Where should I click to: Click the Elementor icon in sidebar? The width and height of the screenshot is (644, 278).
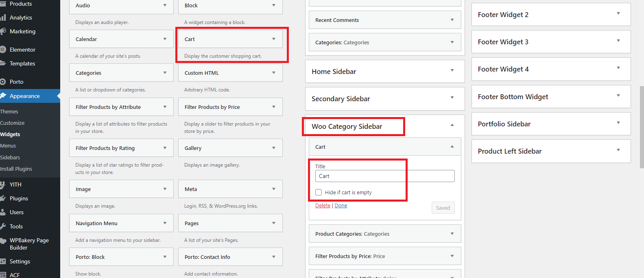(3, 50)
